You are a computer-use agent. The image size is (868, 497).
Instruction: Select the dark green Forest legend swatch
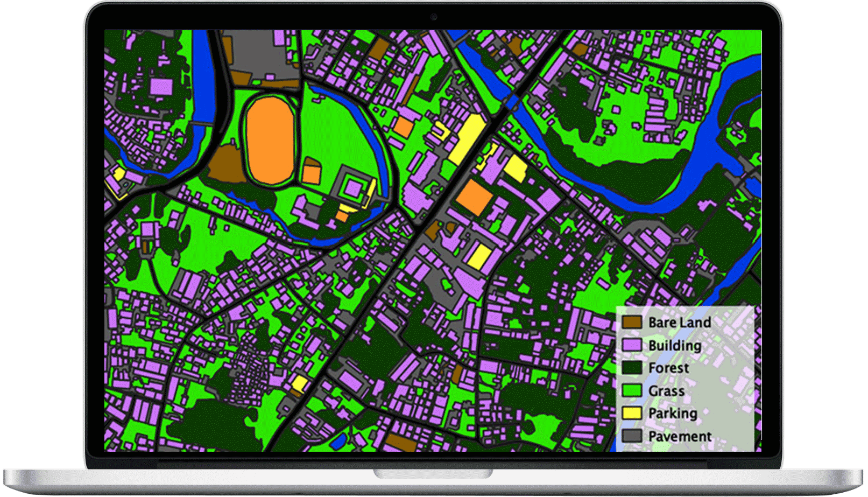(632, 368)
